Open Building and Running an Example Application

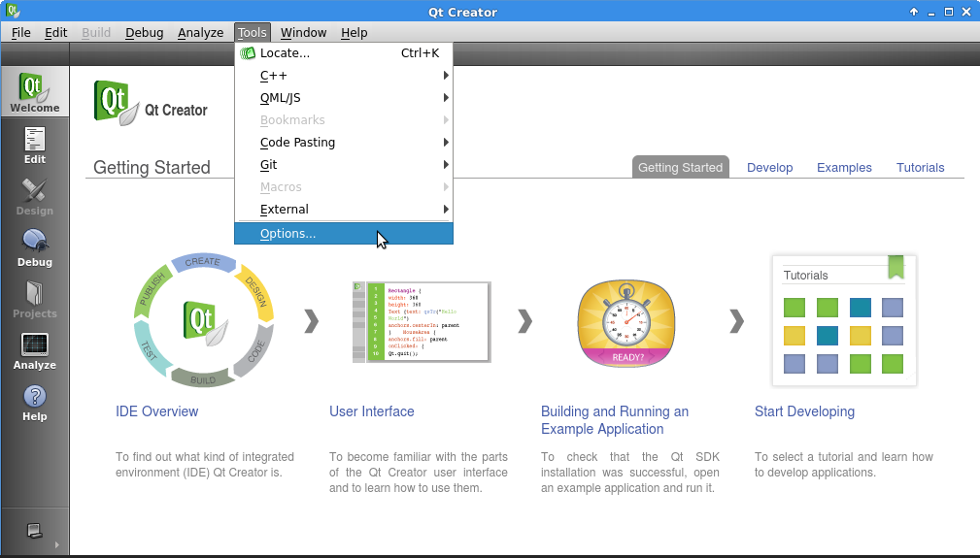[615, 420]
